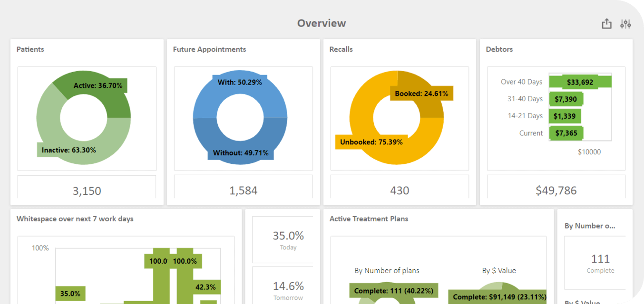The height and width of the screenshot is (304, 644).
Task: Click the Active Treatment Plans heading
Action: tap(369, 219)
